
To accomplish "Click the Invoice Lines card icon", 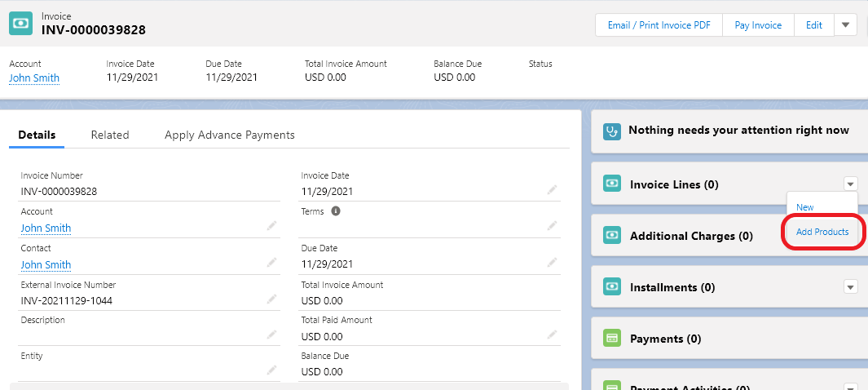I will pos(612,184).
